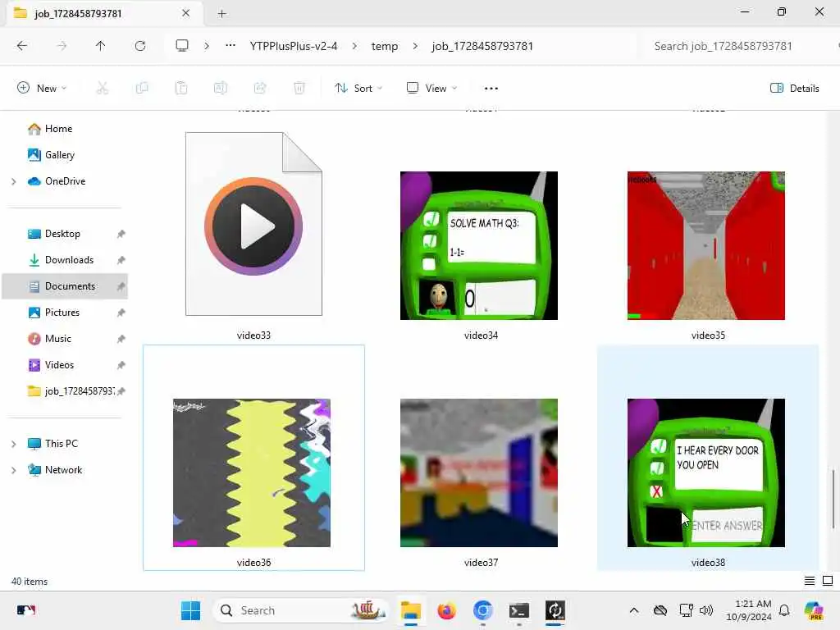Viewport: 840px width, 630px height.
Task: Go back with the Back arrow
Action: (22, 46)
